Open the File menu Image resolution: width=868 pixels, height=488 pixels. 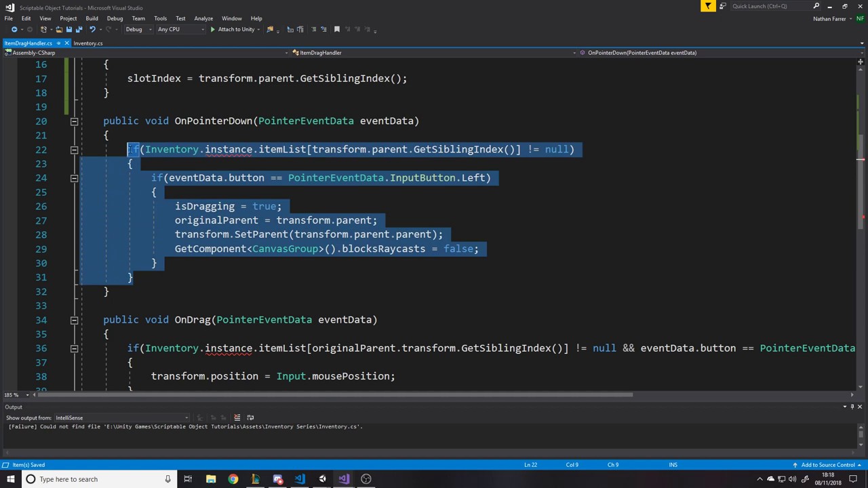(x=9, y=18)
